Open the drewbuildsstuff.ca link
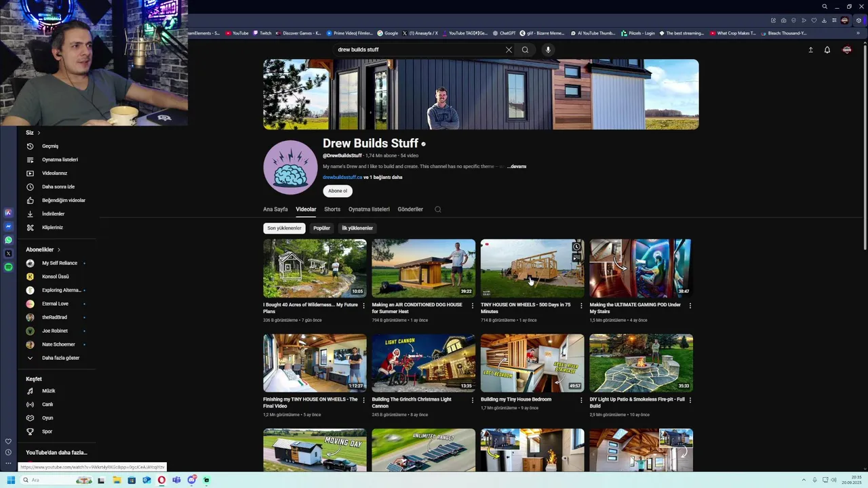Screen dimensions: 868x488 pos(342,178)
